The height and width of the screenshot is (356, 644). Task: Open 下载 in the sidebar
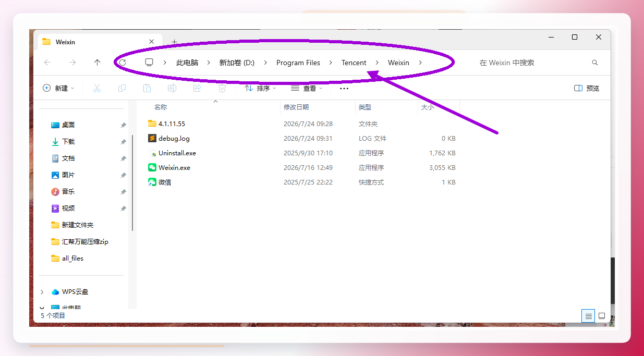pyautogui.click(x=68, y=142)
